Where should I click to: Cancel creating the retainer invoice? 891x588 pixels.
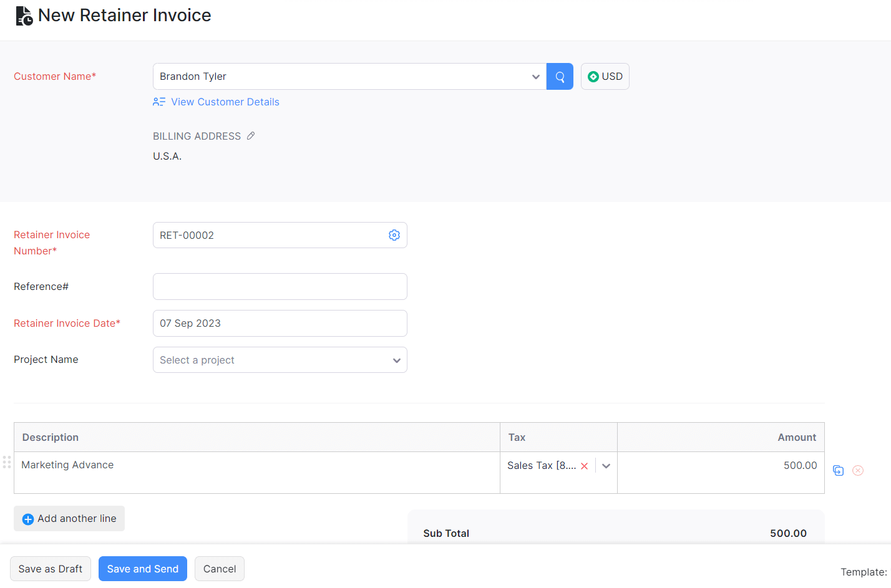click(x=219, y=569)
